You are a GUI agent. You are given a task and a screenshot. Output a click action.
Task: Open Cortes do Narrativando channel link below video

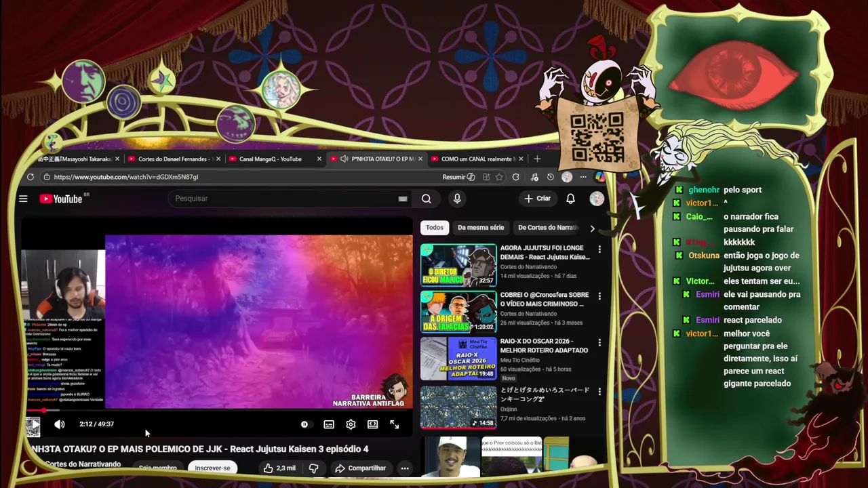tap(83, 464)
